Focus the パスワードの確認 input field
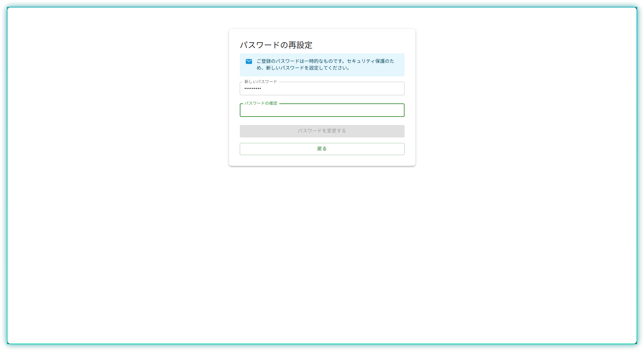This screenshot has width=644, height=351. [x=322, y=110]
